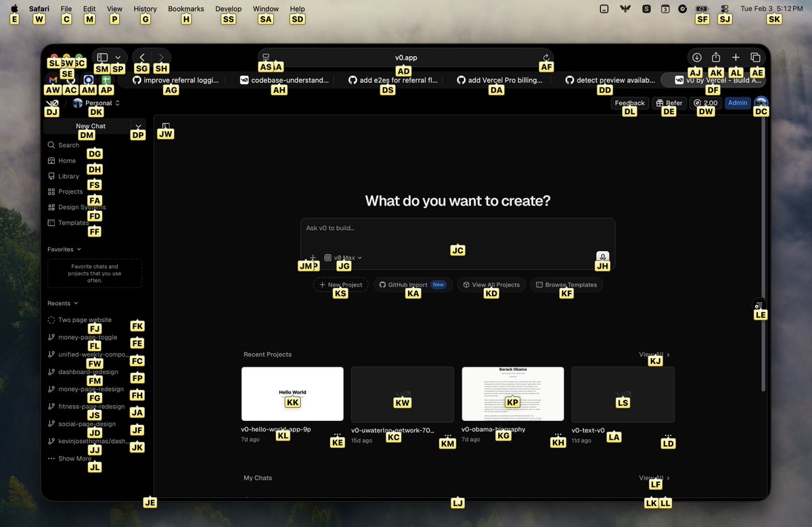Open v0-obama-biography project thumbnail
This screenshot has height=527, width=812.
tap(513, 394)
